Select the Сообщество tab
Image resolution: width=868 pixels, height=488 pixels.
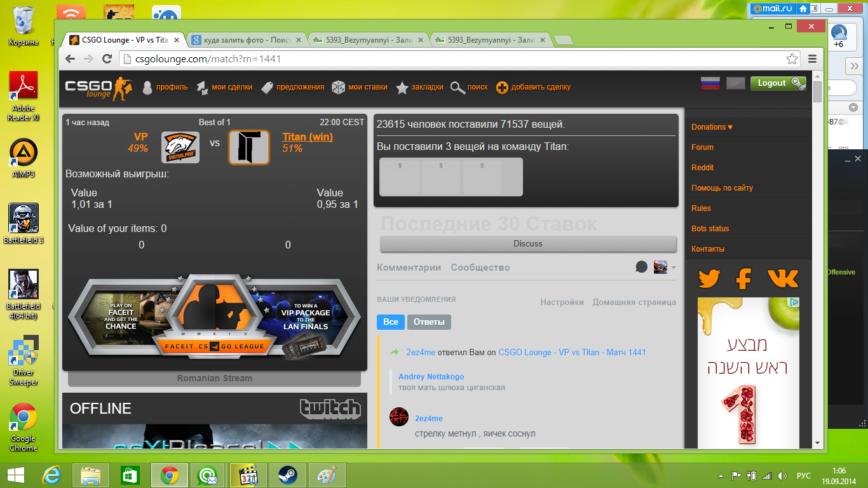pyautogui.click(x=480, y=268)
